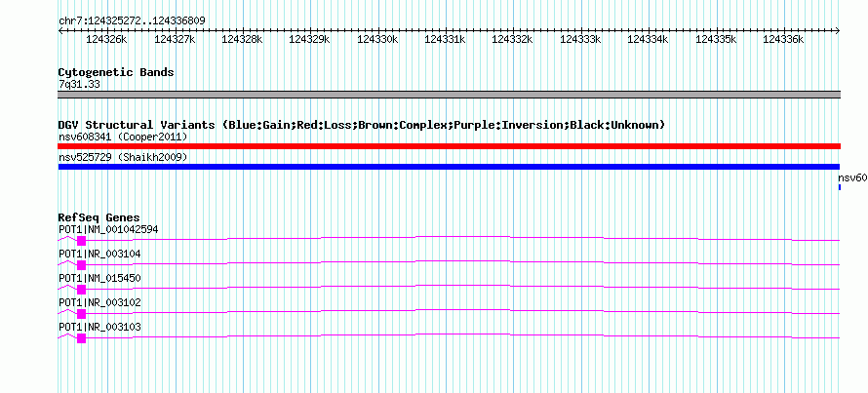This screenshot has height=393, width=868.
Task: Click the magenta exon box of NR_003102
Action: pos(81,314)
